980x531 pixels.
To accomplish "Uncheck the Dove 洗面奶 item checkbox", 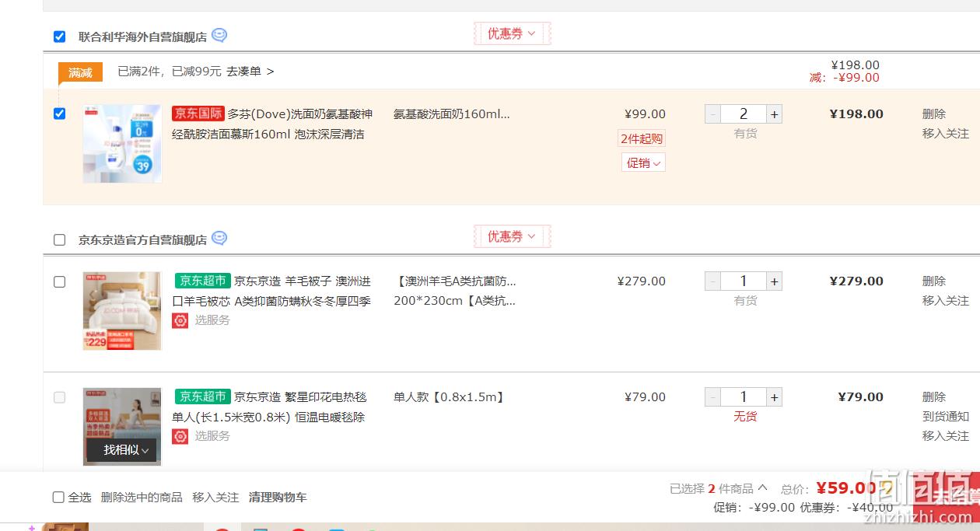I will point(59,114).
